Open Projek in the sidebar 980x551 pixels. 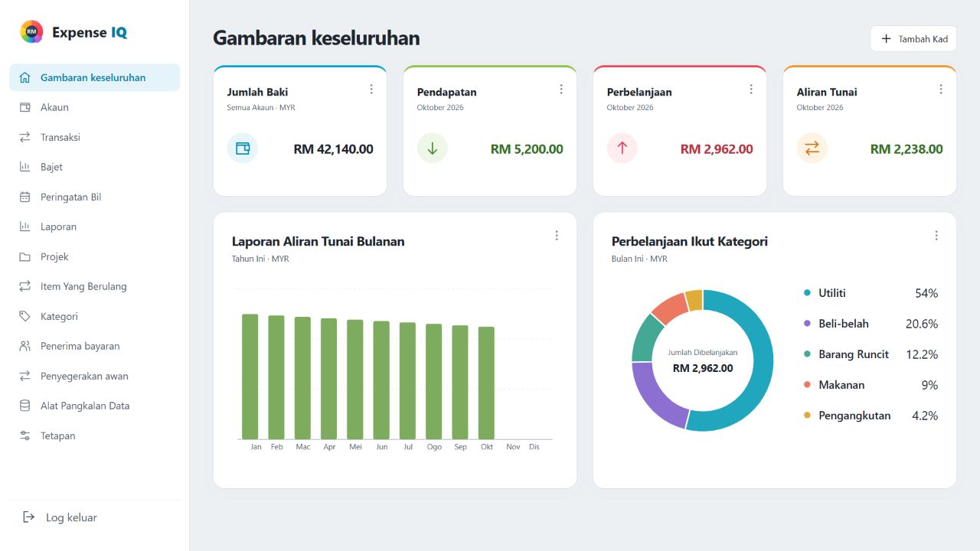pos(95,256)
